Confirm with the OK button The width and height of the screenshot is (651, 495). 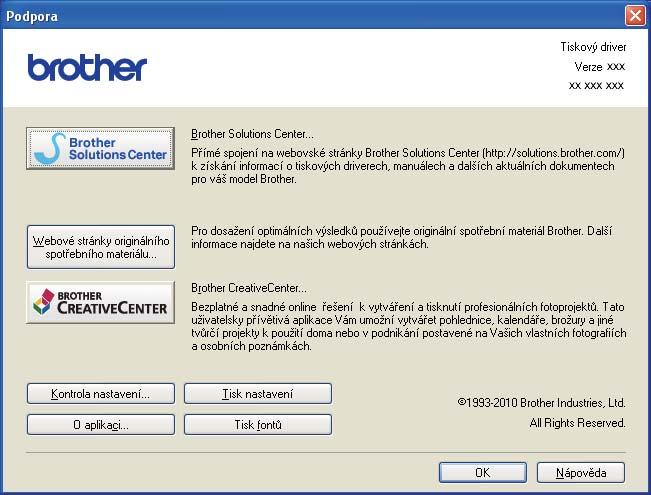click(x=483, y=473)
